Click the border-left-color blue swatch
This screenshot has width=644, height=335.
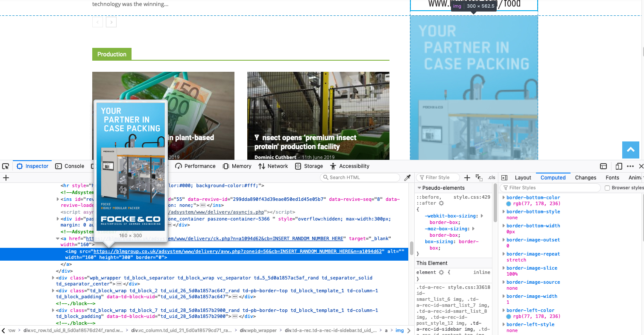click(509, 317)
